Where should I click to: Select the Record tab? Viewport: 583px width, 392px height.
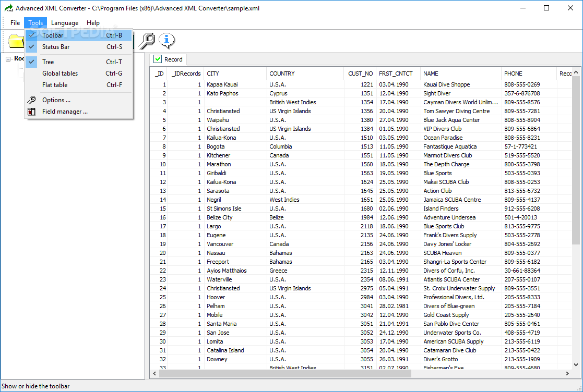coord(168,59)
